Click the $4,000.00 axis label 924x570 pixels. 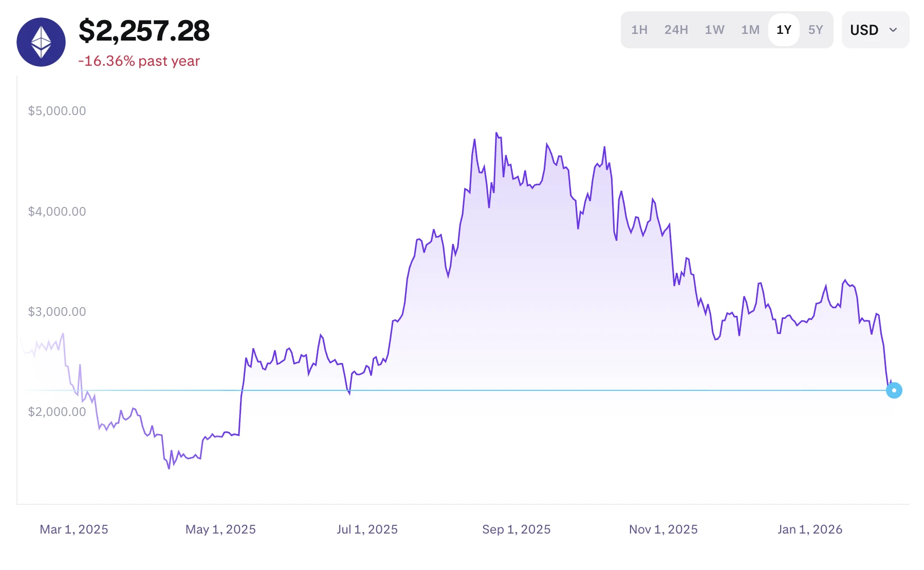[x=58, y=211]
